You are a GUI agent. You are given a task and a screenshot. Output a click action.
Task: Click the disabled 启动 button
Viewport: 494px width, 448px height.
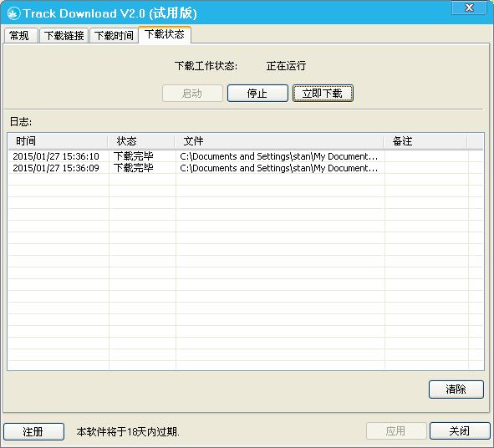pos(192,94)
